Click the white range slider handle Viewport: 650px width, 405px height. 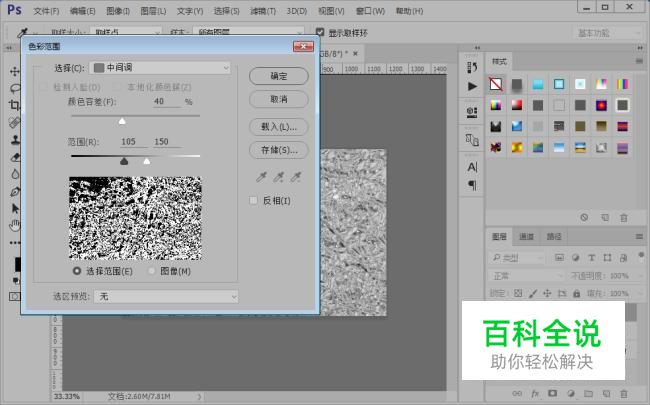[x=147, y=161]
